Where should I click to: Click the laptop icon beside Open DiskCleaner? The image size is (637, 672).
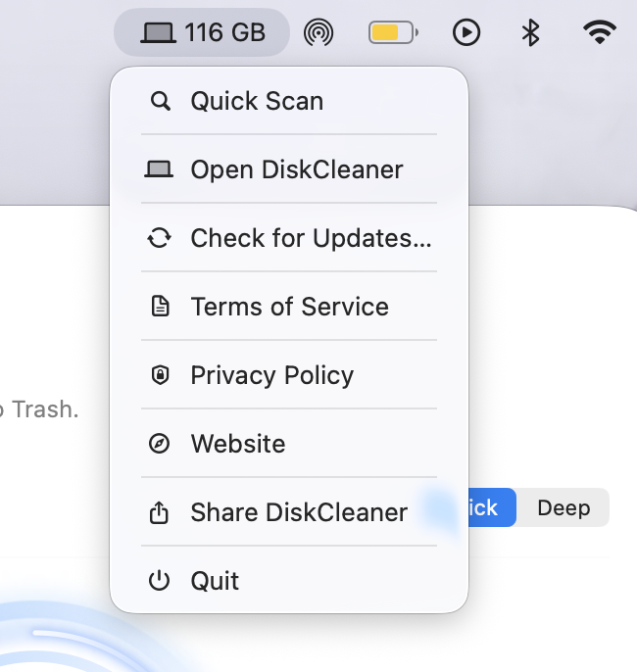(159, 169)
